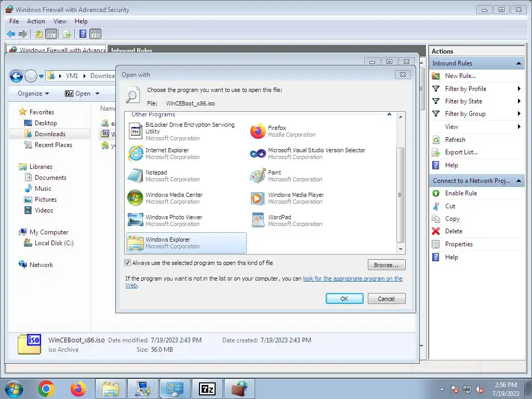Click the firewall toolbar Forward arrow
Viewport: 532px width, 399px height.
(x=23, y=34)
